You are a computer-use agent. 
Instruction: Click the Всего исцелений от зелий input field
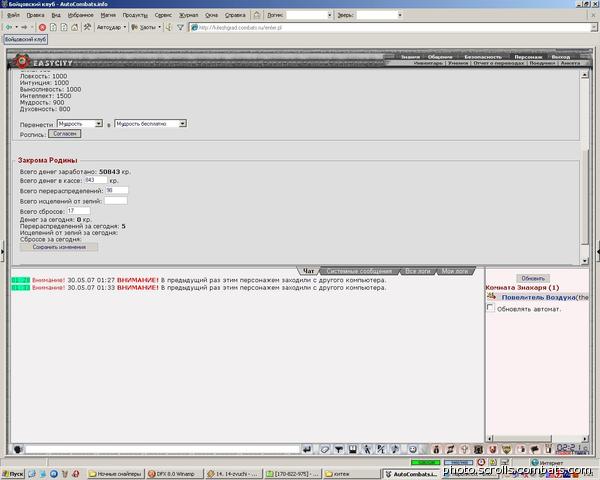116,201
